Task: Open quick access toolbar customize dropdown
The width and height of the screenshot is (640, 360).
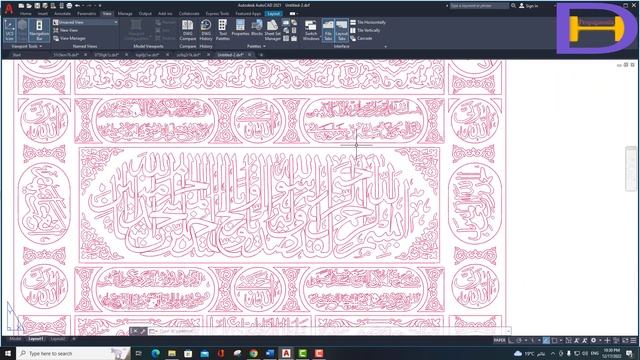Action: click(100, 6)
